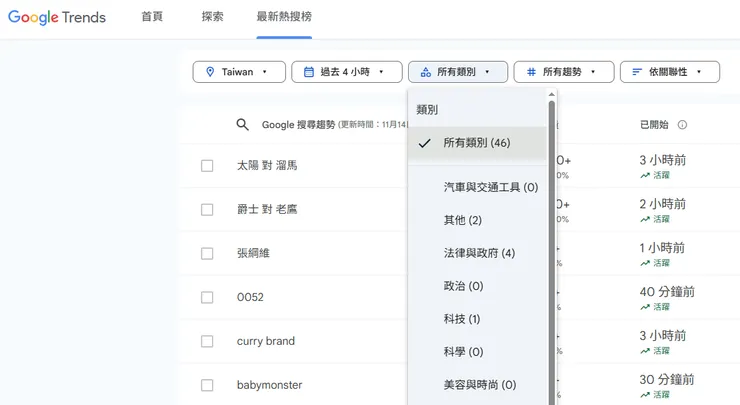Screen dimensions: 740x405
Task: Open the 過去 4 小時 time range dropdown
Action: point(347,72)
